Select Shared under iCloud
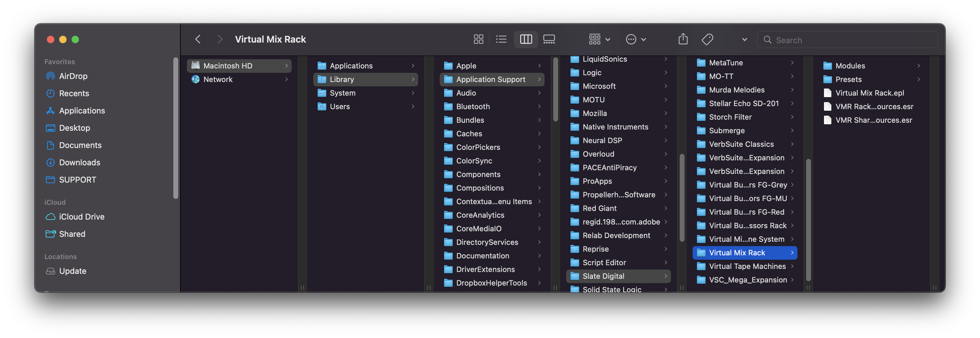Screen dimensions: 980x338 [72, 234]
